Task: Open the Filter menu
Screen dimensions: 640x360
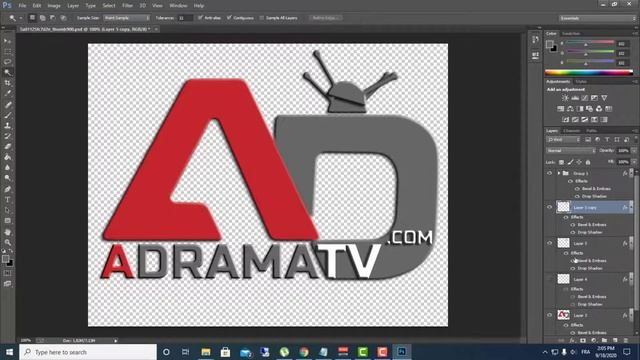Action: pyautogui.click(x=127, y=6)
